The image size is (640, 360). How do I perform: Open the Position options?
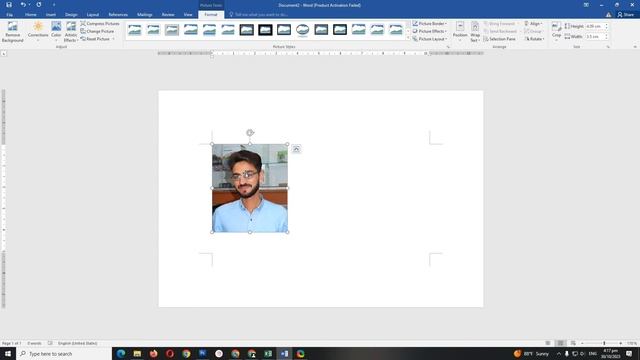pyautogui.click(x=460, y=32)
